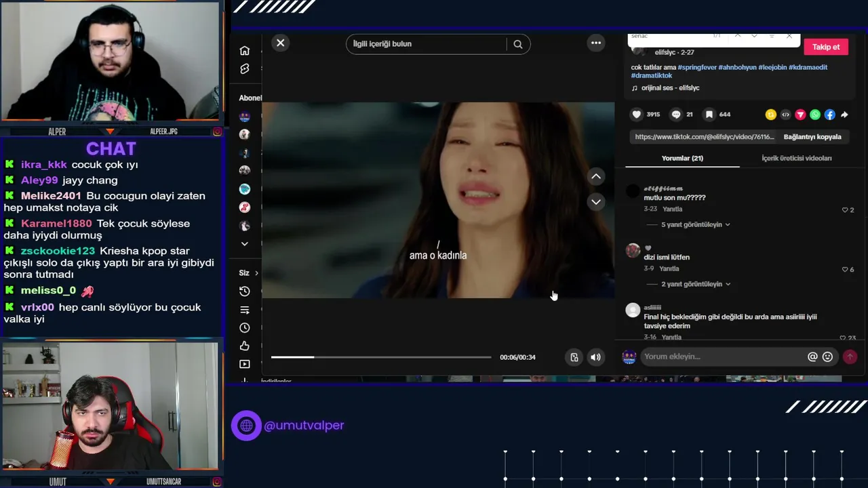Expand '5 yanıt görüntüleyin' replies
Screen dimensions: 868x488
click(696, 224)
